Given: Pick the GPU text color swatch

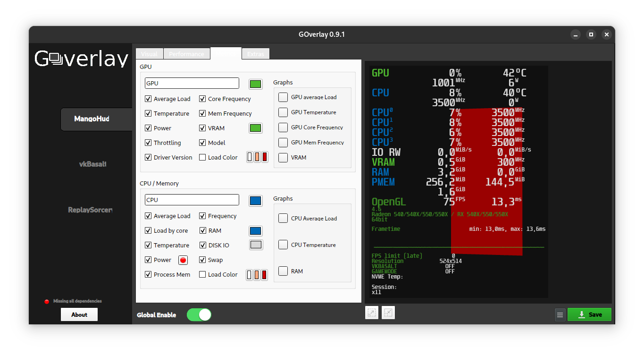Looking at the screenshot, I should [x=256, y=84].
